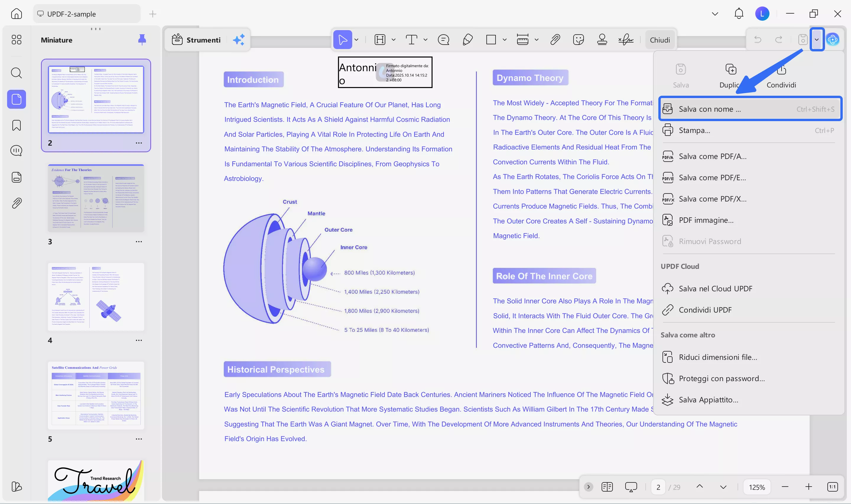
Task: Pick the highlighter pen tool
Action: (x=468, y=40)
